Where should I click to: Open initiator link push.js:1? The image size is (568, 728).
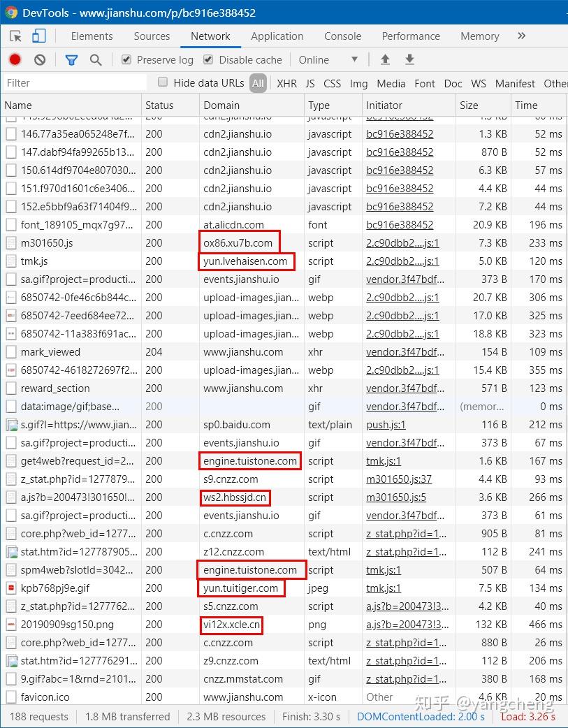click(x=386, y=425)
